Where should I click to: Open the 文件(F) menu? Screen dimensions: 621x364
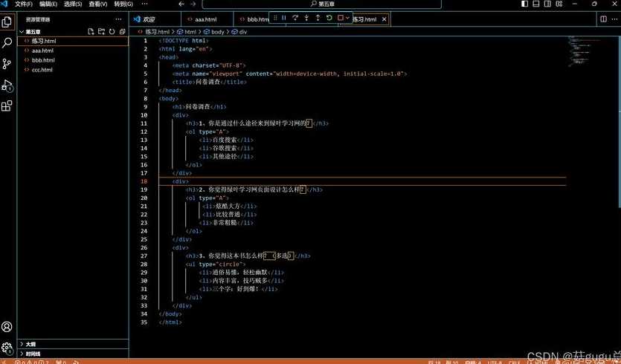[24, 4]
